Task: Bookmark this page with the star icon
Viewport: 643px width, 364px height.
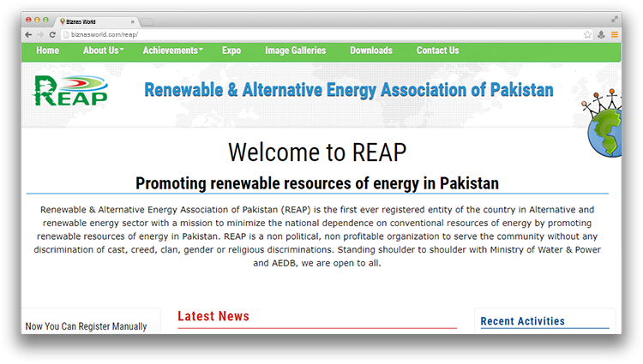Action: coord(587,34)
